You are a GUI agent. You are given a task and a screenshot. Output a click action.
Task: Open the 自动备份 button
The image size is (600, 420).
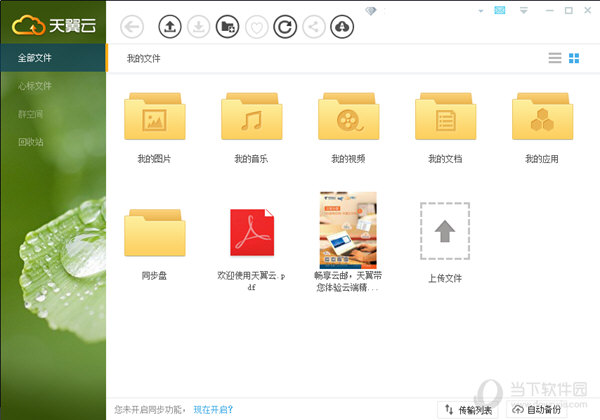537,410
